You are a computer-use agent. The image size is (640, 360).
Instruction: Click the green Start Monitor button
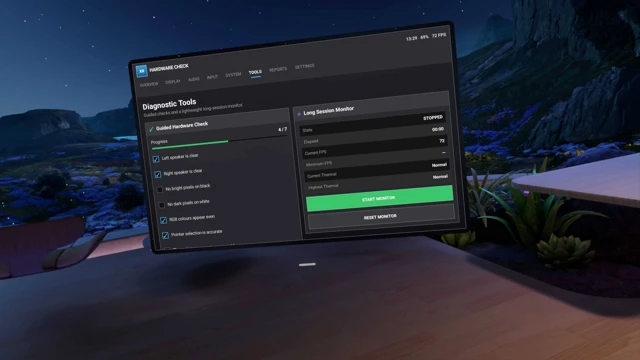coord(380,198)
